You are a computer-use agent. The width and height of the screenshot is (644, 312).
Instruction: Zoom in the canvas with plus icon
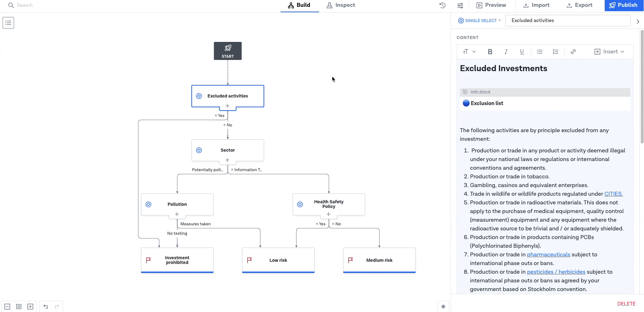coord(30,307)
